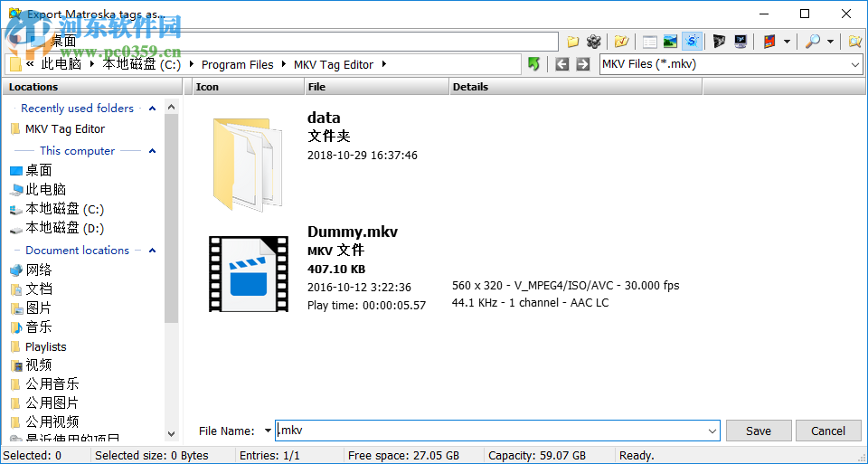This screenshot has height=464, width=868.
Task: Select 桌面 in the Locations sidebar
Action: click(x=32, y=170)
